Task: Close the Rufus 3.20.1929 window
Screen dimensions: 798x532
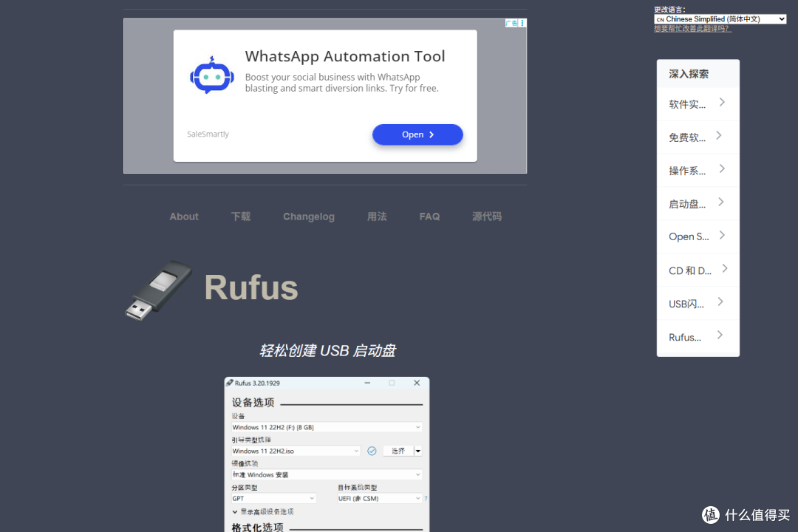Action: [x=417, y=383]
